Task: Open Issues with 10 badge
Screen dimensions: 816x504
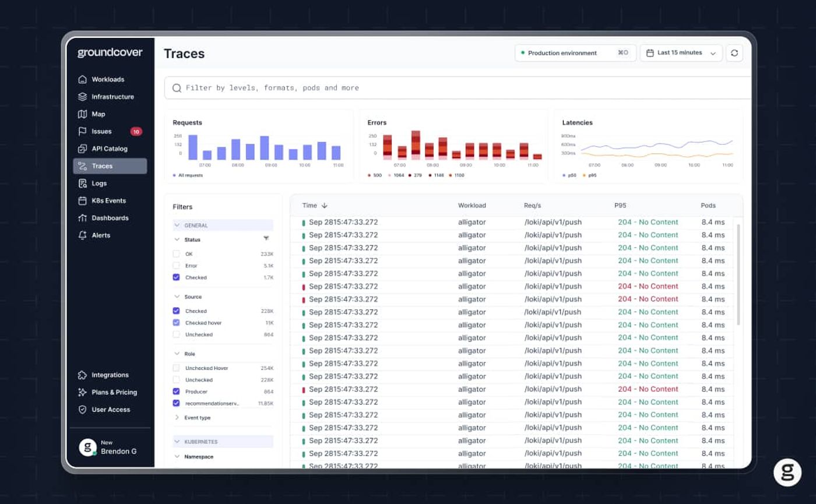Action: [110, 131]
